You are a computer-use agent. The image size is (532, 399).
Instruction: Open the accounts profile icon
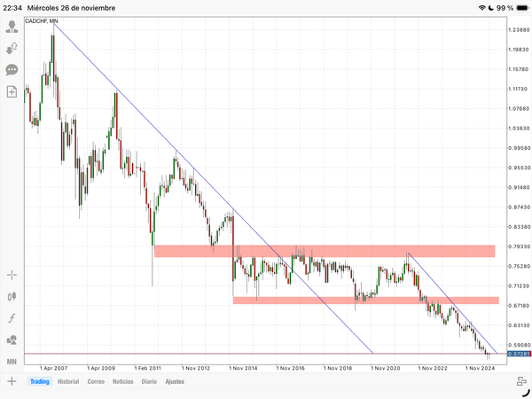pyautogui.click(x=12, y=27)
